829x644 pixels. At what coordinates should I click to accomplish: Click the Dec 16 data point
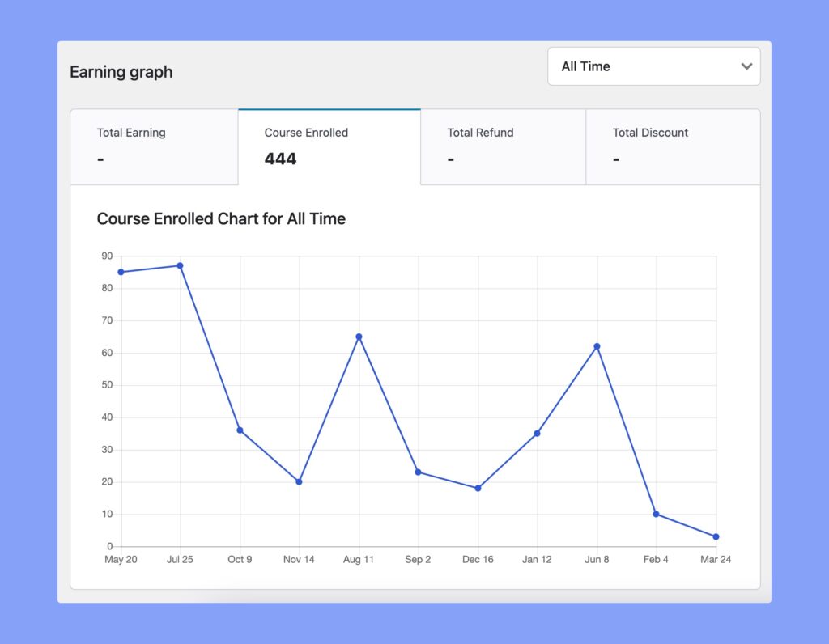point(478,487)
